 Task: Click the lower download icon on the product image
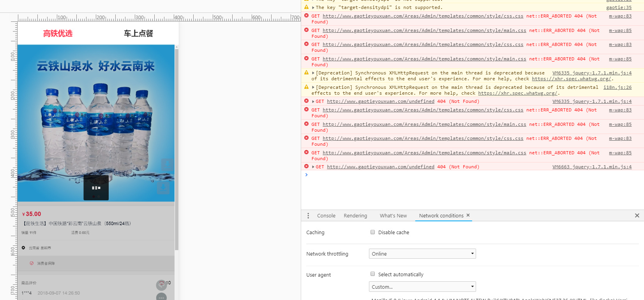pyautogui.click(x=163, y=188)
